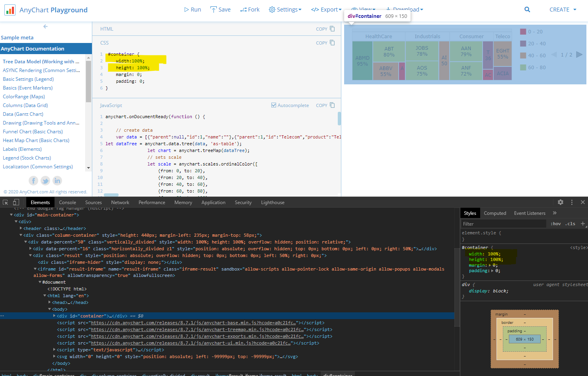Click the LinkedIn share icon
This screenshot has width=588, height=376.
click(57, 181)
